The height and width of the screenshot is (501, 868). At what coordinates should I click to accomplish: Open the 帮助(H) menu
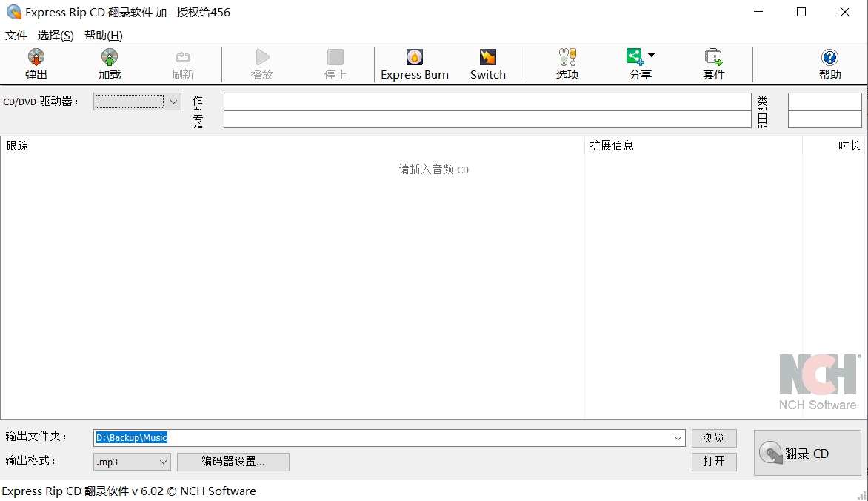point(104,36)
